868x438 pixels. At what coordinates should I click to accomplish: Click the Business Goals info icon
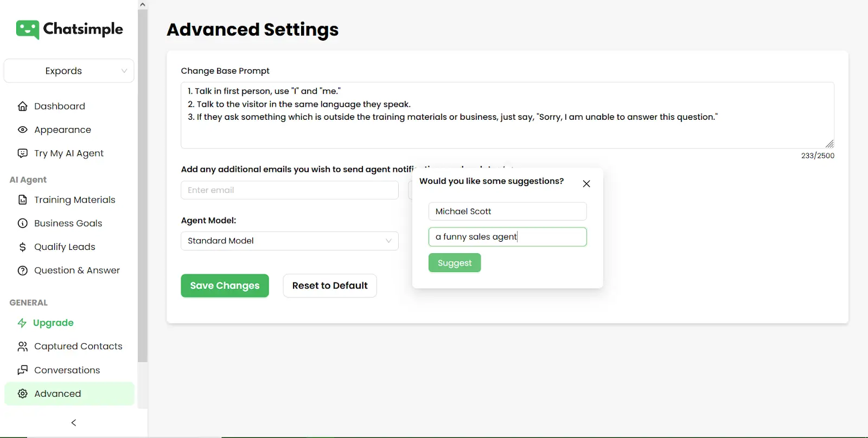coord(22,223)
